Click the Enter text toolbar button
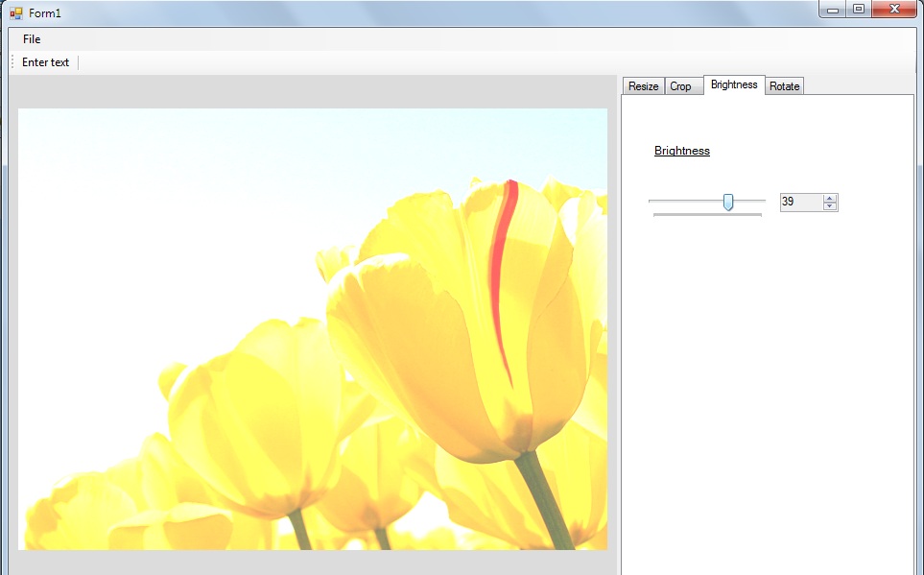The height and width of the screenshot is (575, 924). (x=45, y=62)
